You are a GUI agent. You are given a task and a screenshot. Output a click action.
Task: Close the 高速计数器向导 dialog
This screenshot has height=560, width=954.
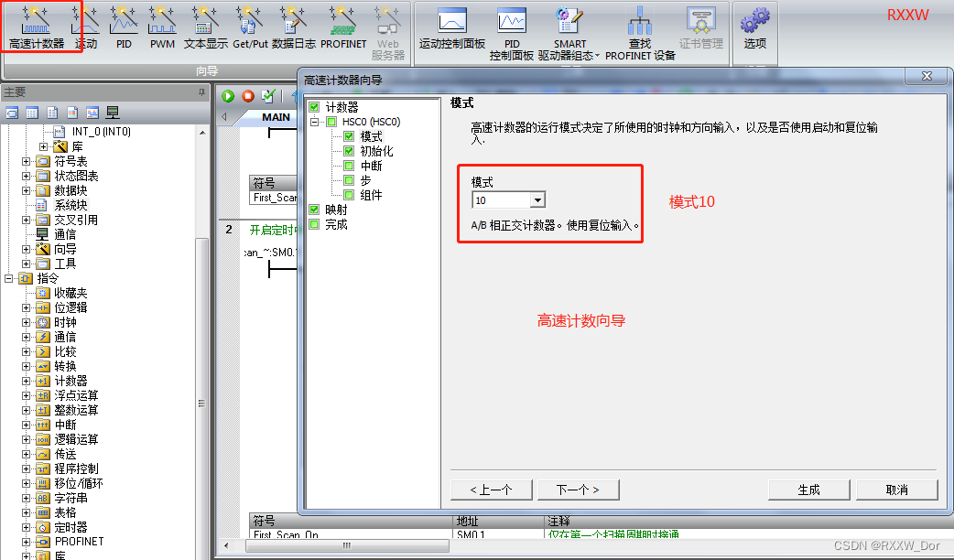point(926,77)
